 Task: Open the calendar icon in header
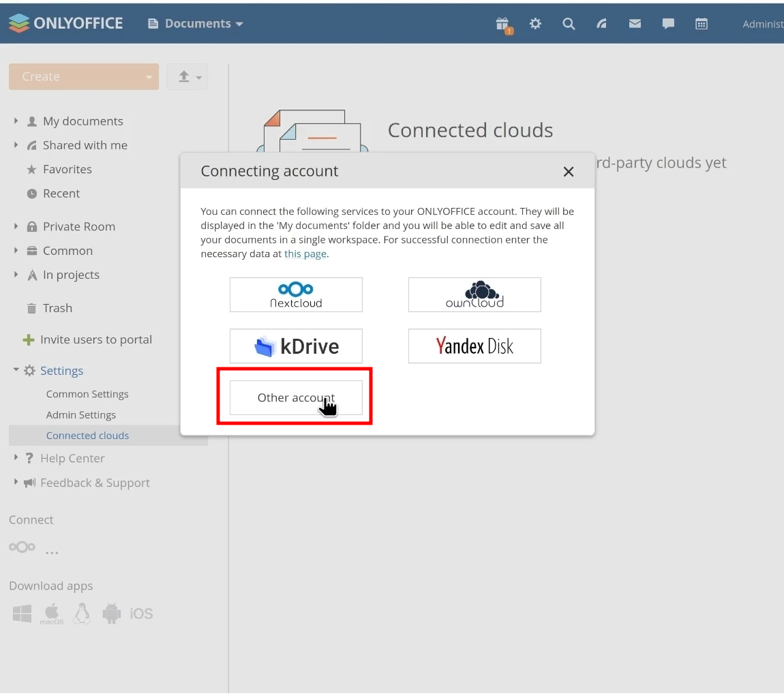[x=702, y=23]
